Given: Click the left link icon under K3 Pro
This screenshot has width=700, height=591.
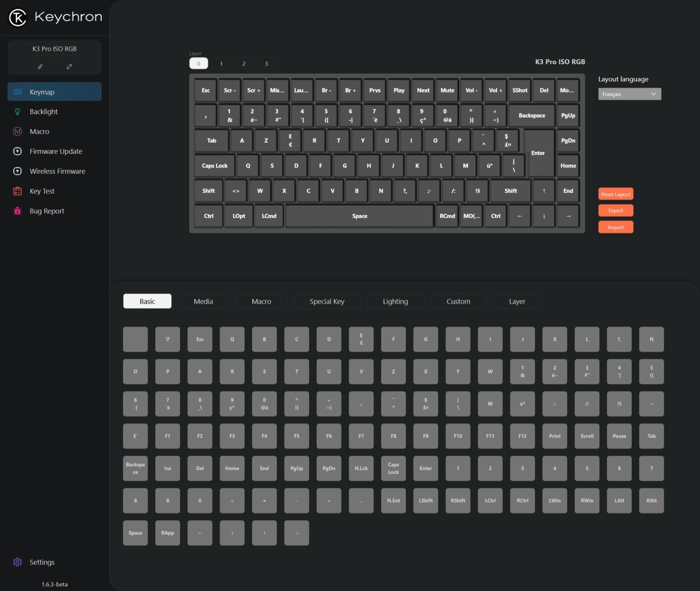Looking at the screenshot, I should point(40,67).
